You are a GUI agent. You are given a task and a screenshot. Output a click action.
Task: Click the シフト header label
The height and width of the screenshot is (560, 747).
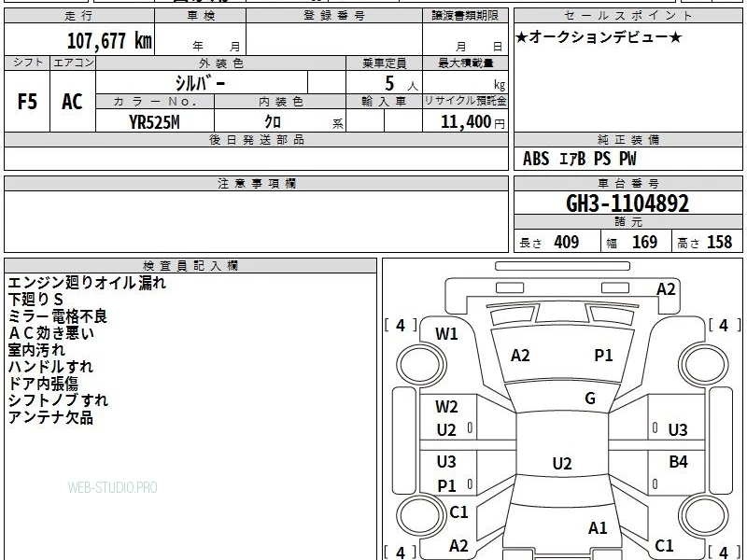(x=27, y=63)
